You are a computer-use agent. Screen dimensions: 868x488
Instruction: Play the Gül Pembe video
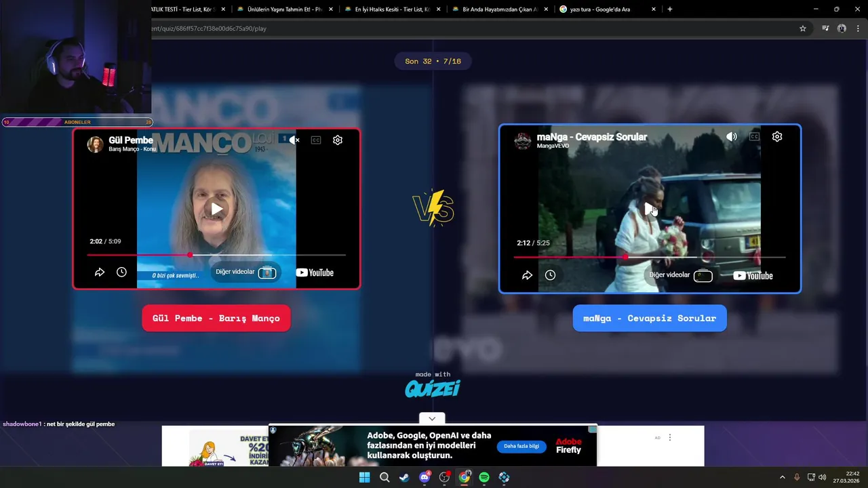216,209
